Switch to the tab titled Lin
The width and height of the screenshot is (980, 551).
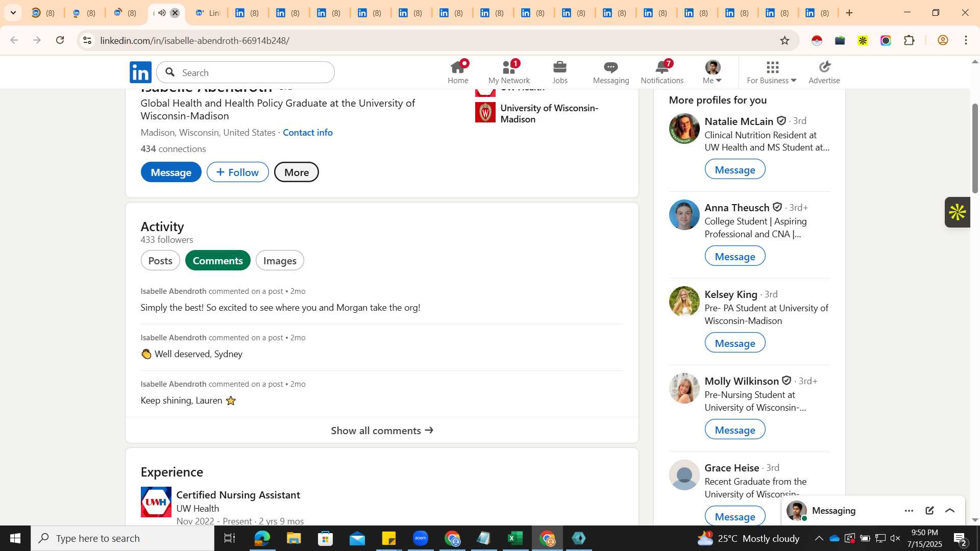(x=207, y=13)
